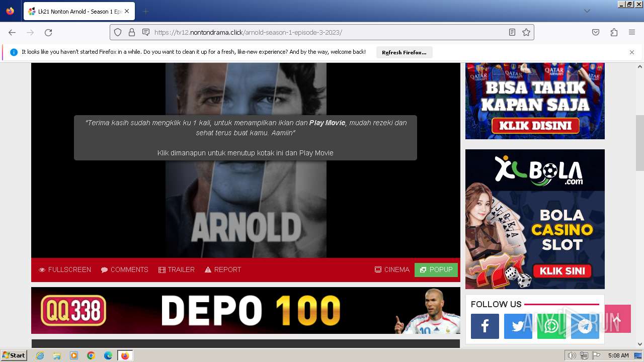The height and width of the screenshot is (362, 644).
Task: Open the tracking protection shield icon
Action: (118, 32)
